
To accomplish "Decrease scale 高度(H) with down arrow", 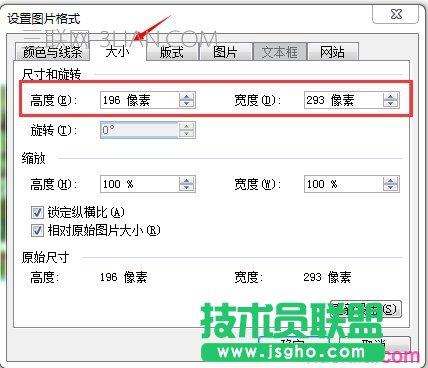I will coord(187,188).
